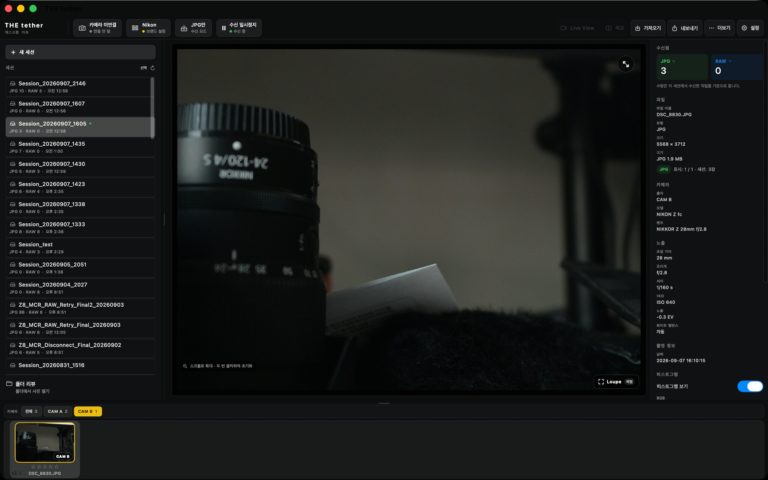The height and width of the screenshot is (480, 768).
Task: Open Z8_MCR_RAW_Retry_Final2_20260903 session
Action: click(78, 308)
